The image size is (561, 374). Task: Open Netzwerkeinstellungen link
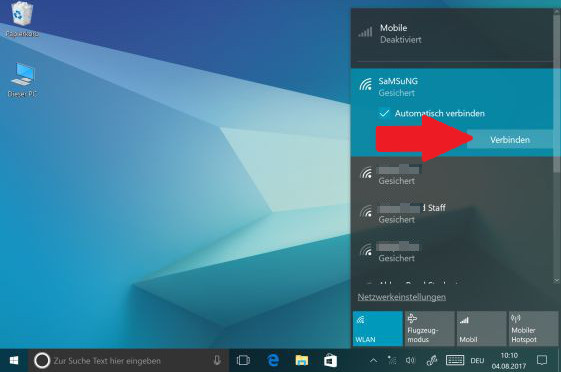(401, 297)
